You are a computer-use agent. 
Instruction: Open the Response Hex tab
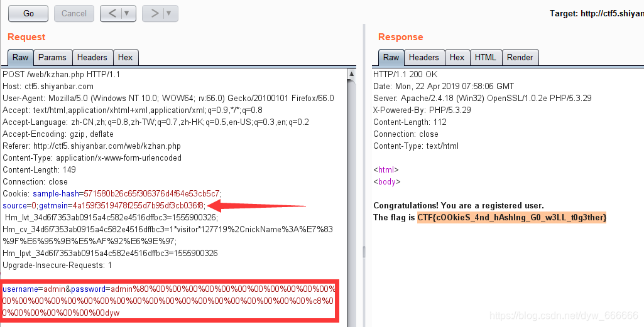point(457,58)
